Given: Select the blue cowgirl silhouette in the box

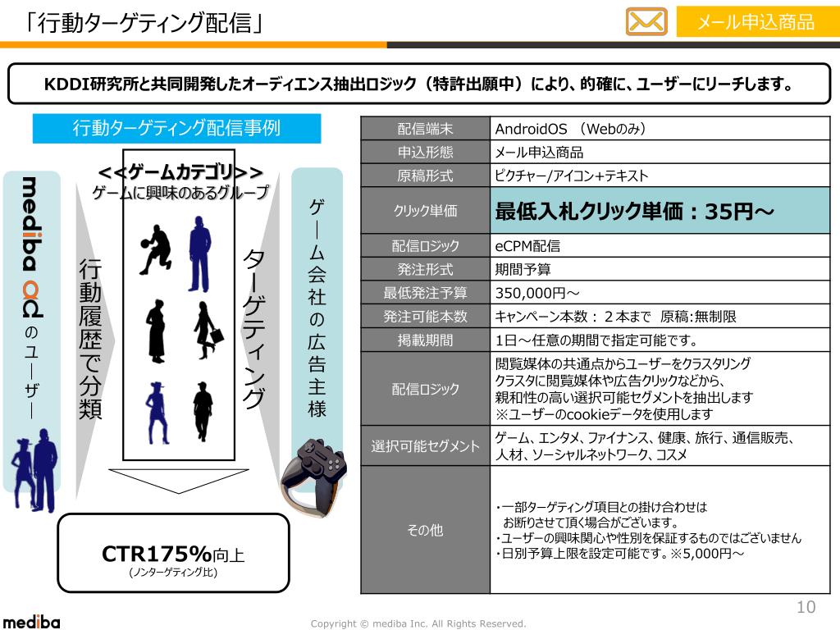Looking at the screenshot, I should [x=157, y=413].
